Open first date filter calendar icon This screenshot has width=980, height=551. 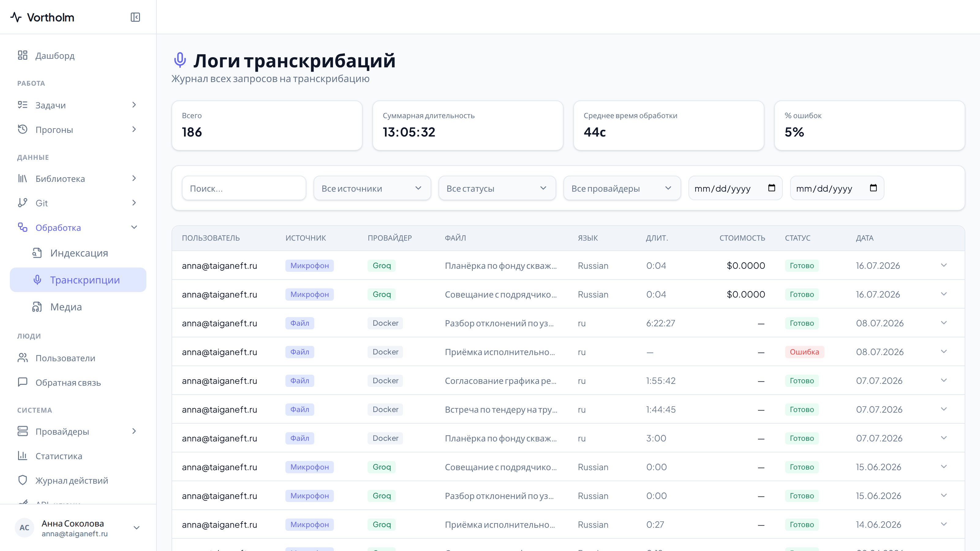(x=771, y=188)
